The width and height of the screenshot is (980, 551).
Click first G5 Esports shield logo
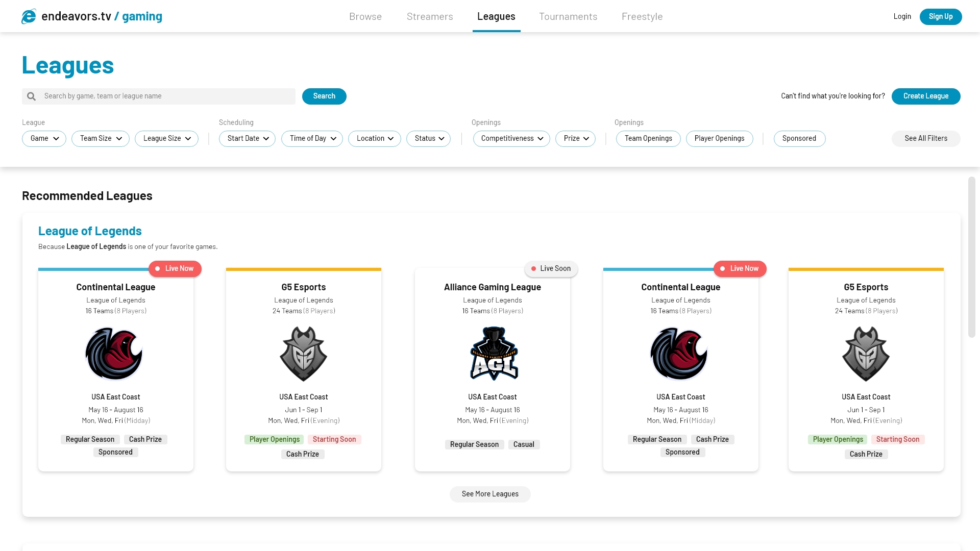(304, 354)
